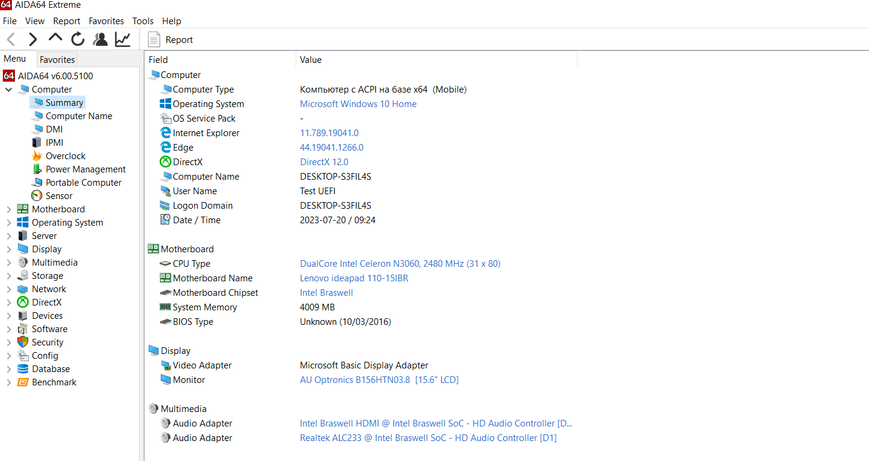
Task: Click the Security shield icon
Action: [x=23, y=342]
